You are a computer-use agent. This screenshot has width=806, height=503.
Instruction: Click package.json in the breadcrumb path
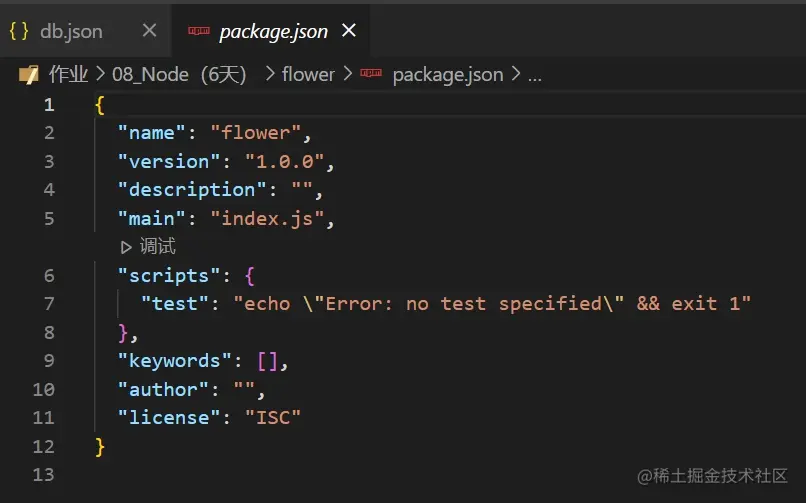pyautogui.click(x=447, y=74)
